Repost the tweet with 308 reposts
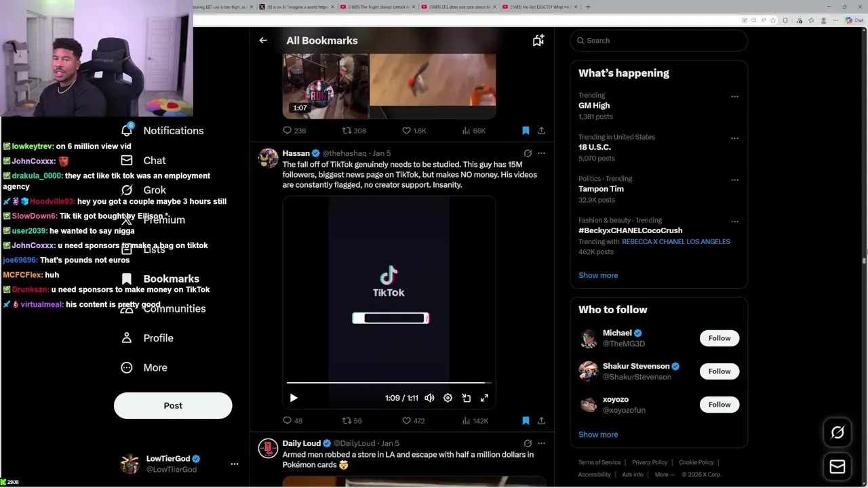Screen dimensions: 868x488 point(354,130)
